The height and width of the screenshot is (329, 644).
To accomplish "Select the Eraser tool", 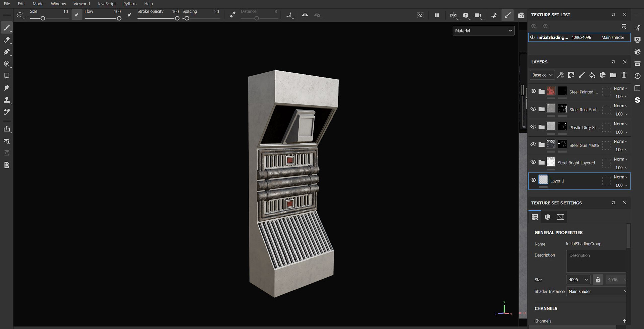I will pyautogui.click(x=7, y=40).
